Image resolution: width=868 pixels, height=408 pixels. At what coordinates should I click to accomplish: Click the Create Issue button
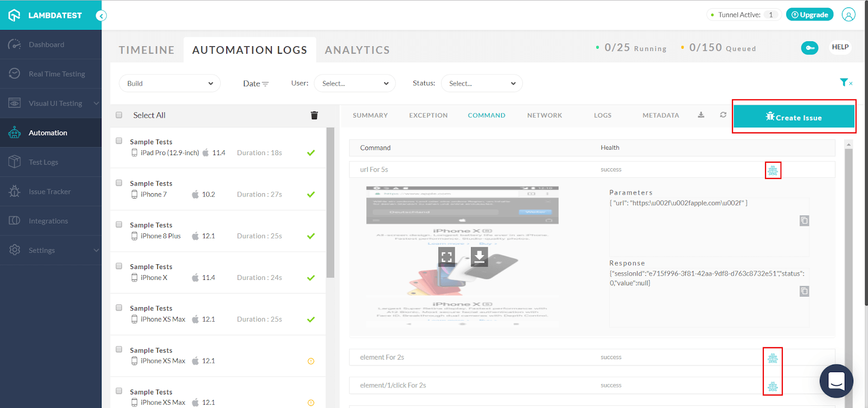pos(794,117)
